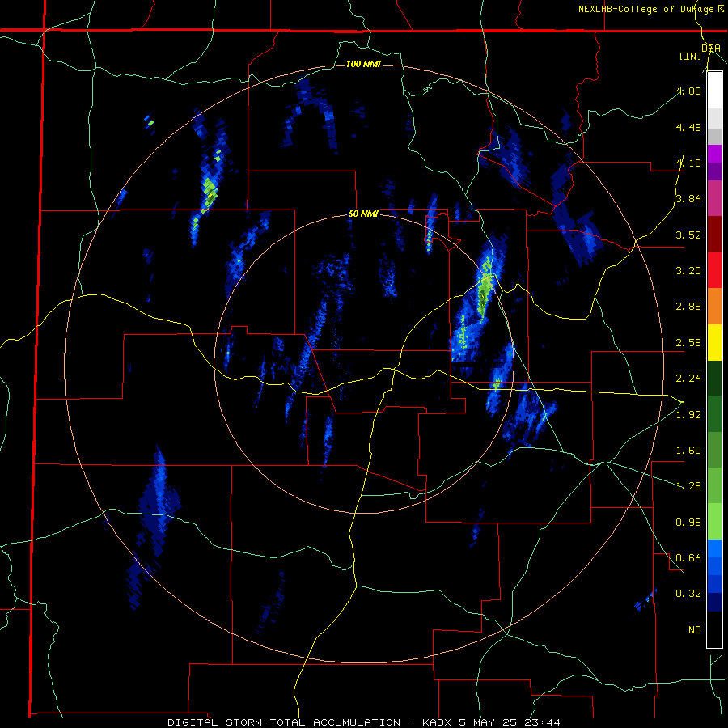This screenshot has width=728, height=728.
Task: Pick the yellow legend swatch near 2.56
Action: point(714,342)
